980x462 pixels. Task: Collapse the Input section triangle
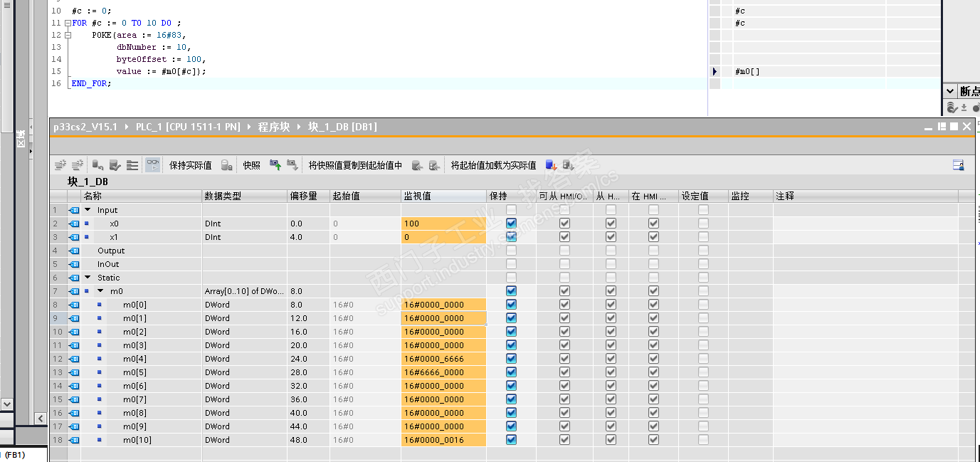[x=88, y=210]
